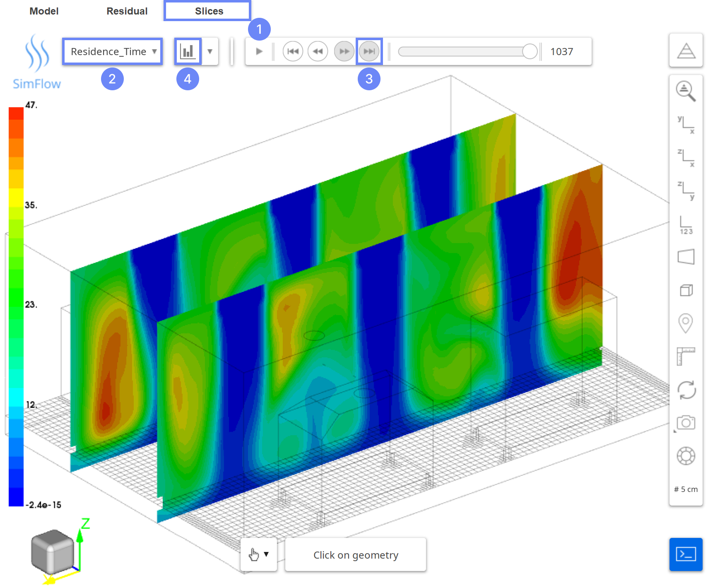The height and width of the screenshot is (588, 708).
Task: Toggle the 123 axes scale display
Action: (x=686, y=224)
